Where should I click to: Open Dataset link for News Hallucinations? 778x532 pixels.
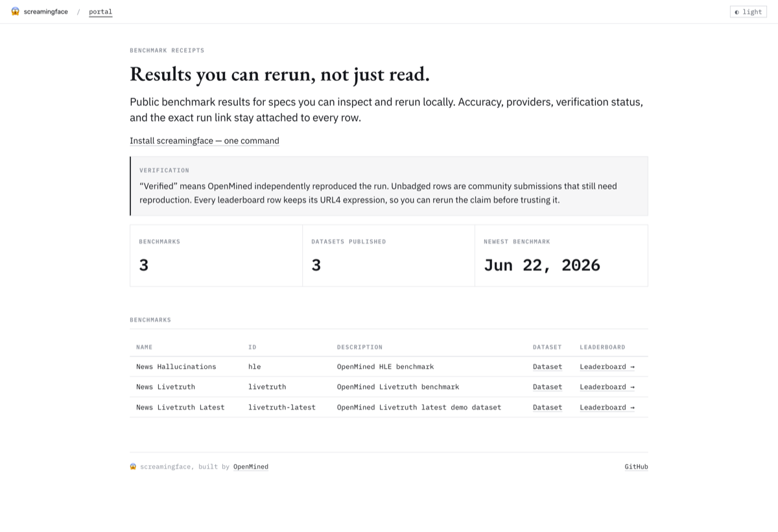[547, 367]
